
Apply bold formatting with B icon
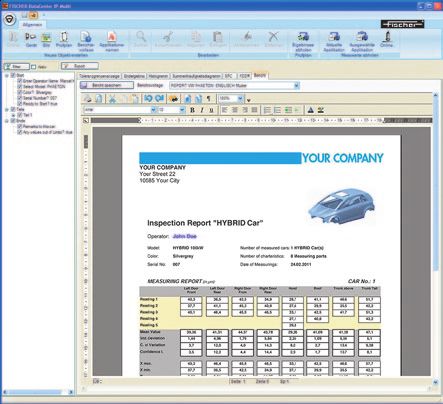point(192,110)
